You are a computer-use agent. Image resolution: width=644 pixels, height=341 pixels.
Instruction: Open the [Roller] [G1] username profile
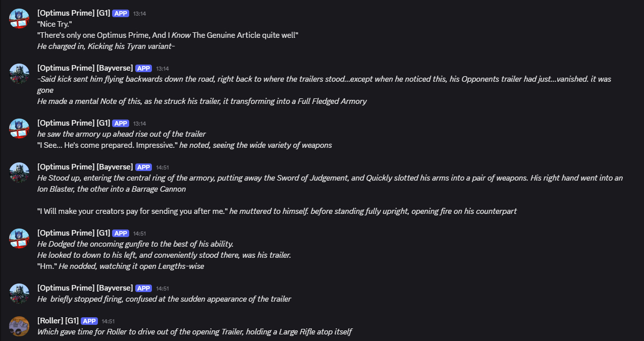pos(57,321)
